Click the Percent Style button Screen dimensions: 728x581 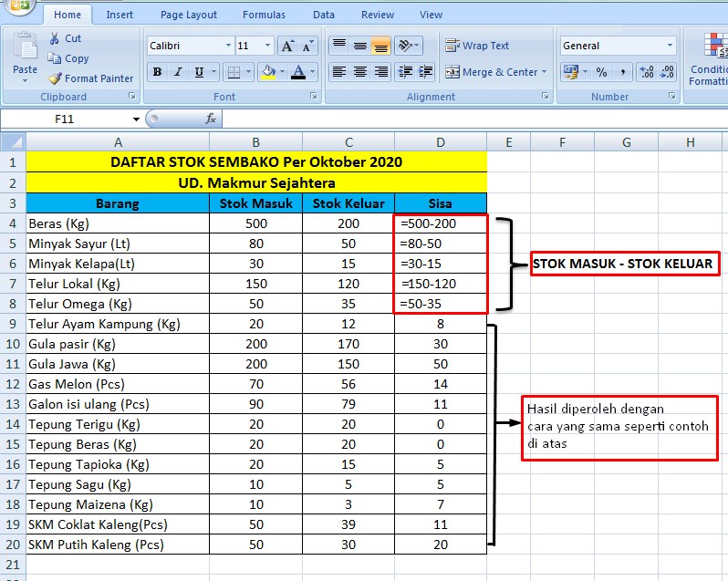[601, 72]
